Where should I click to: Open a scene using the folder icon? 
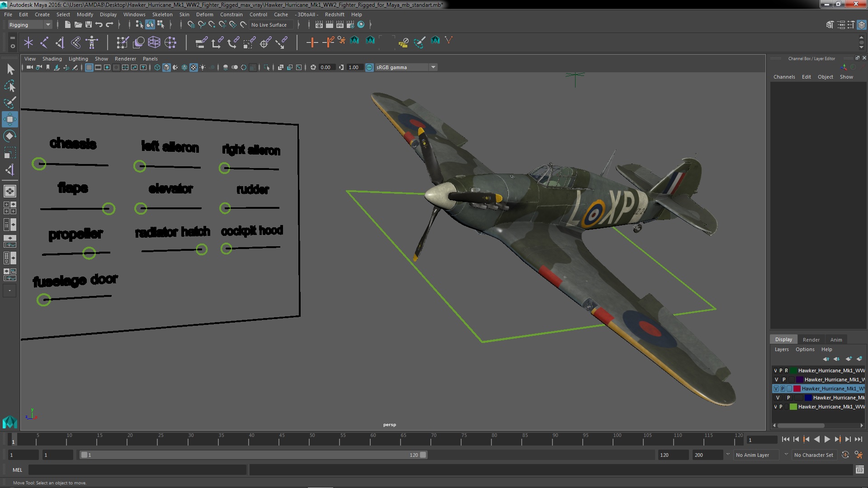(x=78, y=25)
